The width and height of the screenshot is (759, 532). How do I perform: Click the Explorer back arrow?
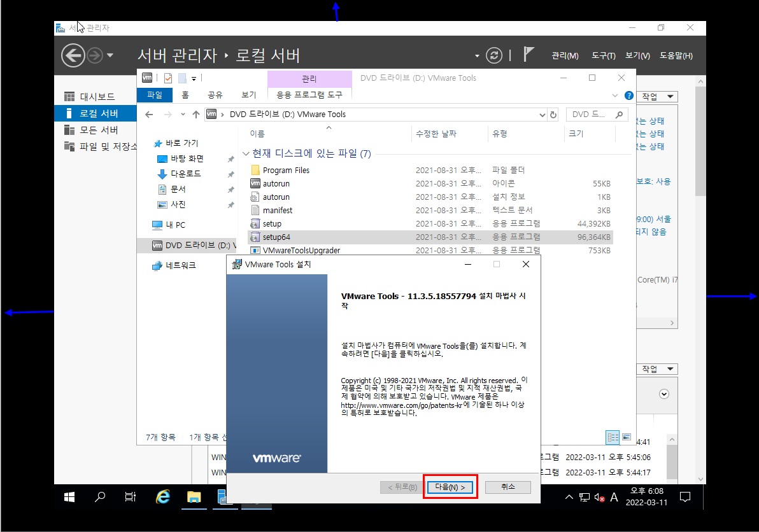[x=149, y=115]
